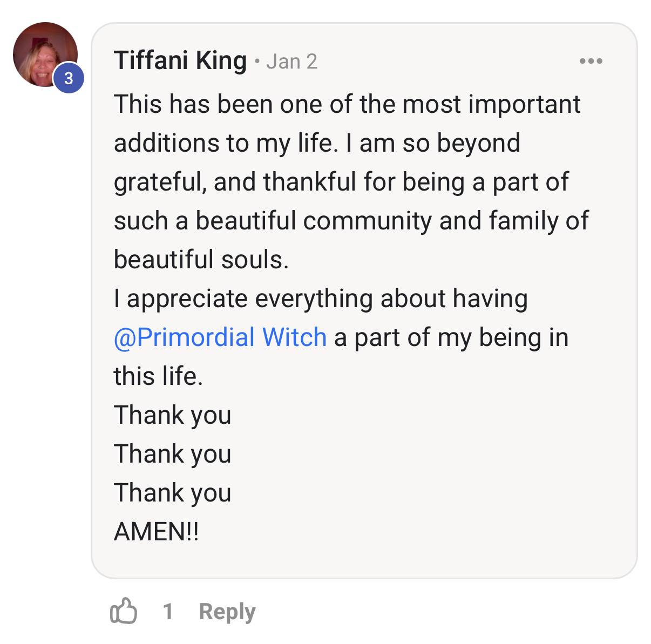This screenshot has width=651, height=644.
Task: Click the AMEN!! line of the comment
Action: point(157,531)
